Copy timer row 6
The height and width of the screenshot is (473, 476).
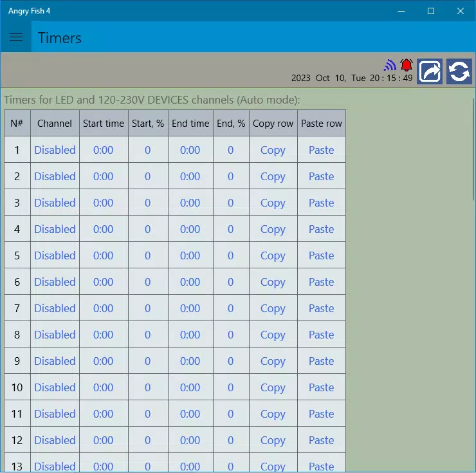coord(273,283)
